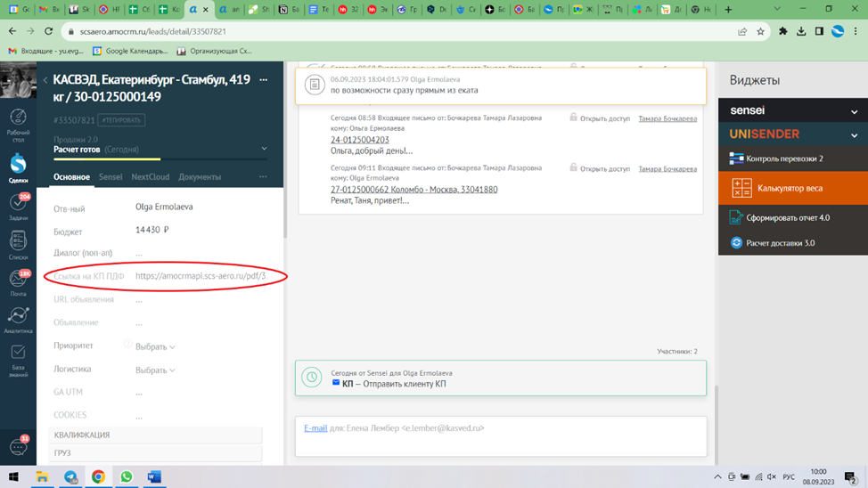This screenshot has height=488, width=868.
Task: Open Контроль перевозки 2 widget
Action: pos(784,159)
